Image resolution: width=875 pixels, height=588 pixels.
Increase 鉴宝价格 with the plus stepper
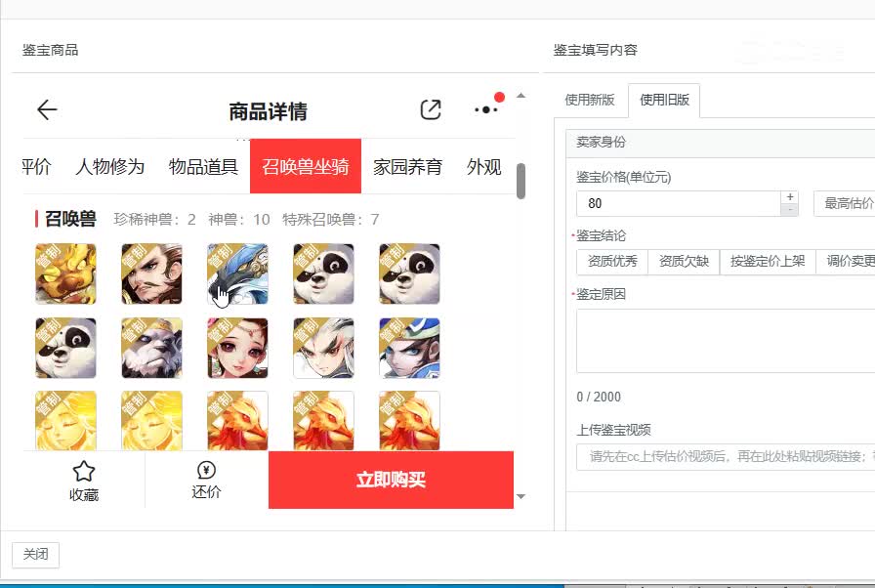790,197
